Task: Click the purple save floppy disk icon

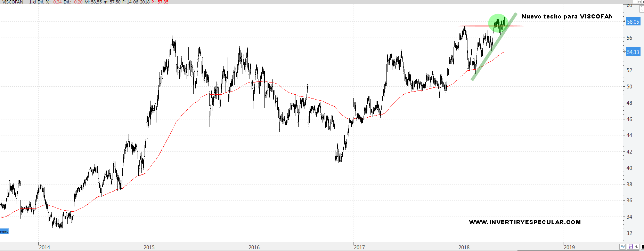Action: (630, 246)
